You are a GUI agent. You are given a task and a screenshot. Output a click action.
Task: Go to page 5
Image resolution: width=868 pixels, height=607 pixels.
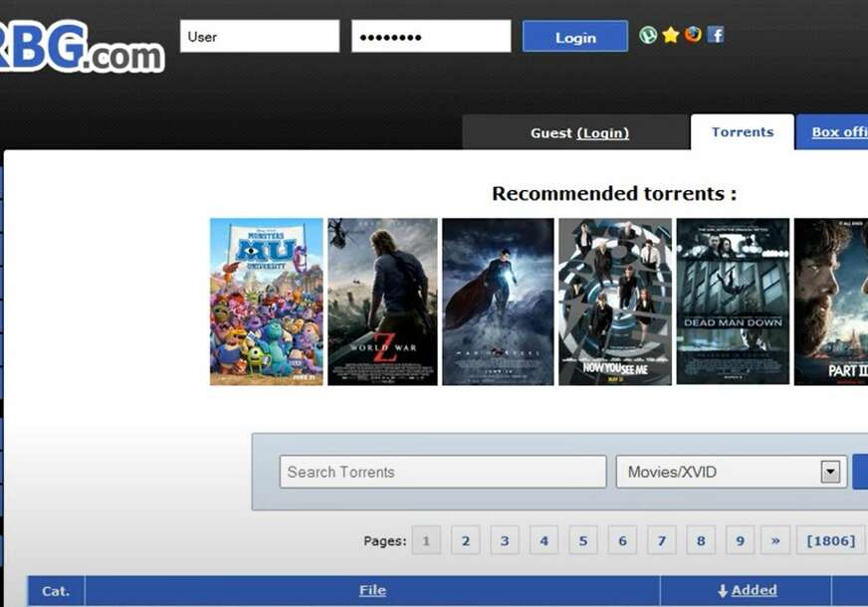pyautogui.click(x=583, y=540)
